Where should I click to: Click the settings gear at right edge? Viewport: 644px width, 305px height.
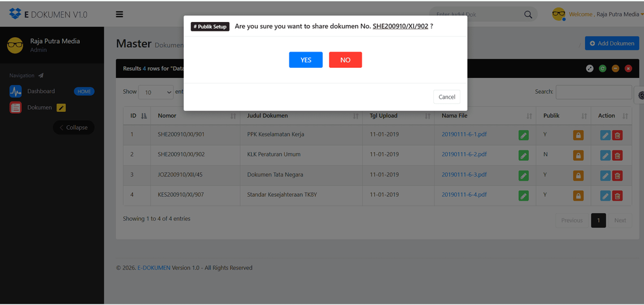pyautogui.click(x=640, y=95)
